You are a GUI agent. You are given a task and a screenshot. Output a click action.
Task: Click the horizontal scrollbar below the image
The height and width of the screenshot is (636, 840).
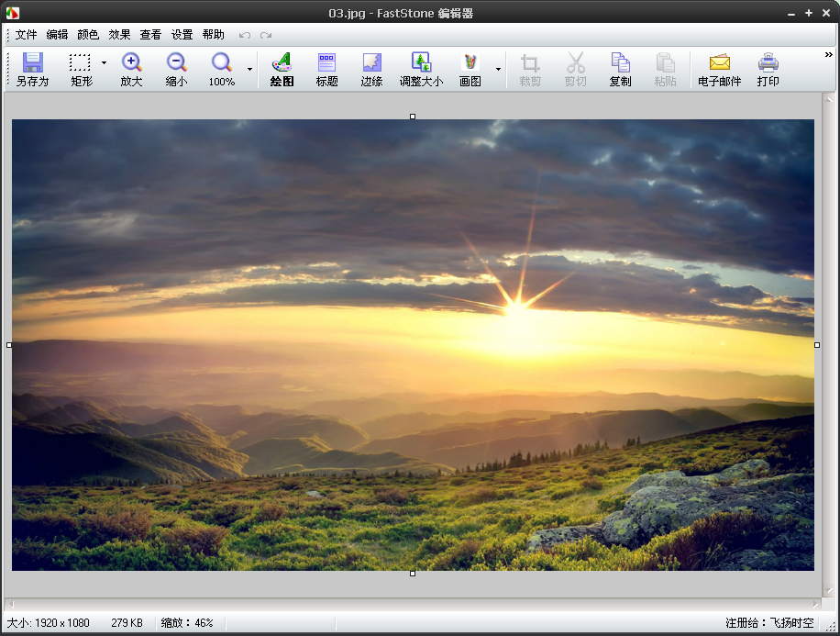(x=413, y=604)
